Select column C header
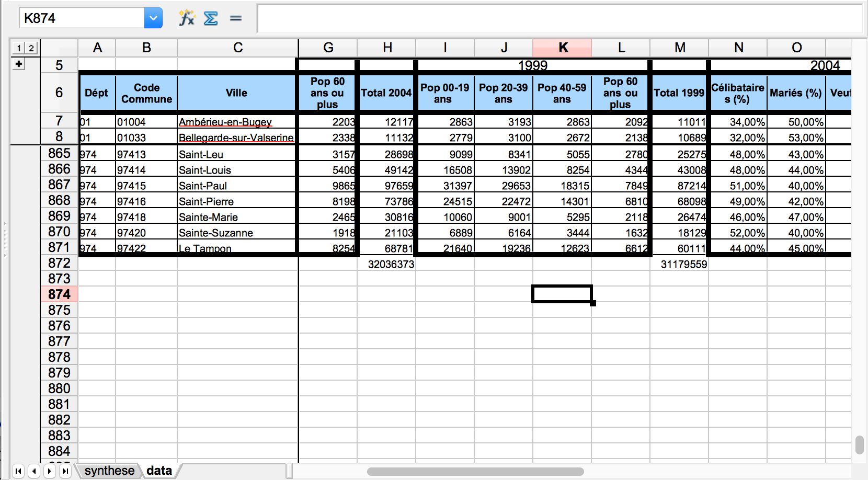Image resolution: width=868 pixels, height=480 pixels. pos(238,48)
